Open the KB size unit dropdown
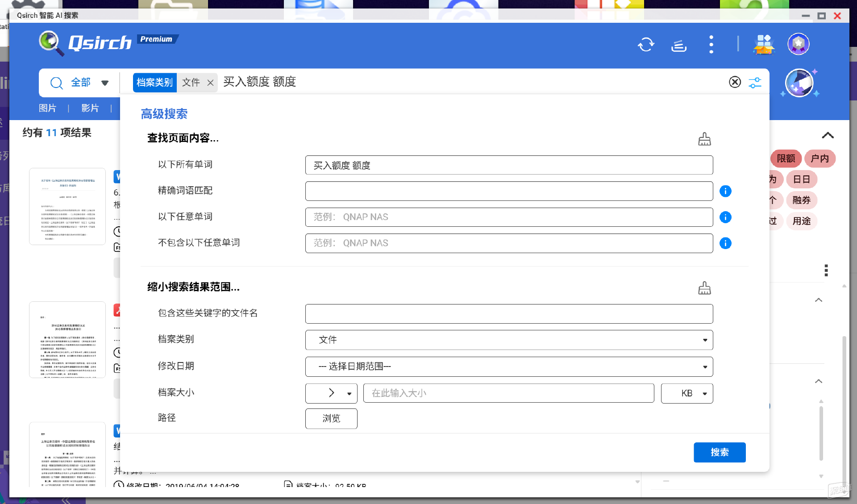 [686, 393]
